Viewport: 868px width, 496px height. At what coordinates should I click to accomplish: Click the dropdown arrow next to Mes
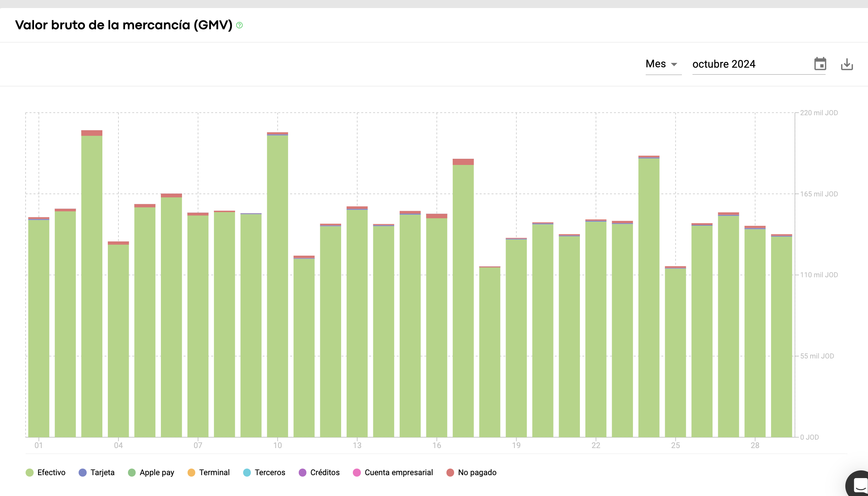tap(674, 64)
